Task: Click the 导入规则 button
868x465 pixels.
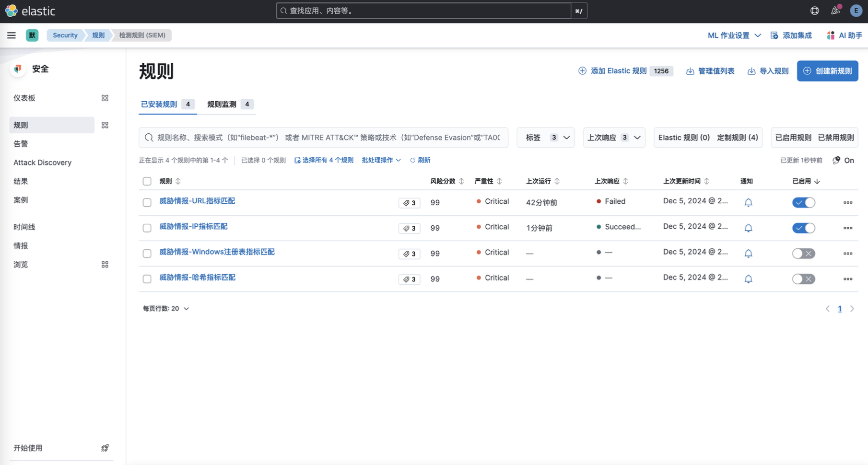Action: [x=768, y=71]
